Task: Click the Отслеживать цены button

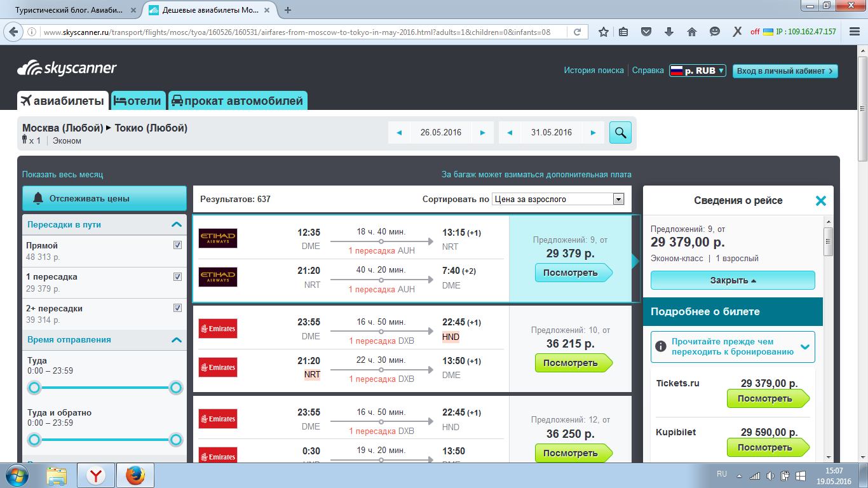Action: click(104, 198)
